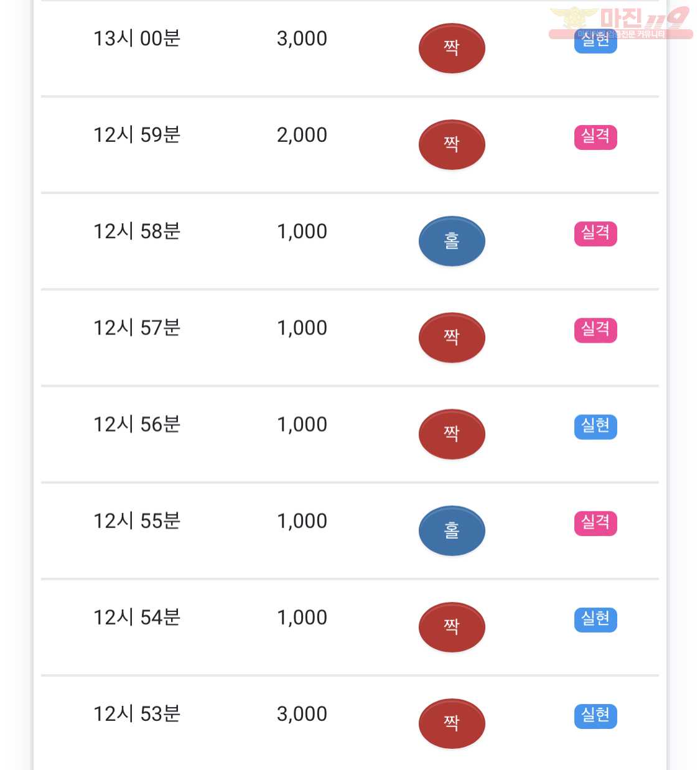Select the blue 실현 badge at 12시 53분
The width and height of the screenshot is (700, 770).
point(595,716)
